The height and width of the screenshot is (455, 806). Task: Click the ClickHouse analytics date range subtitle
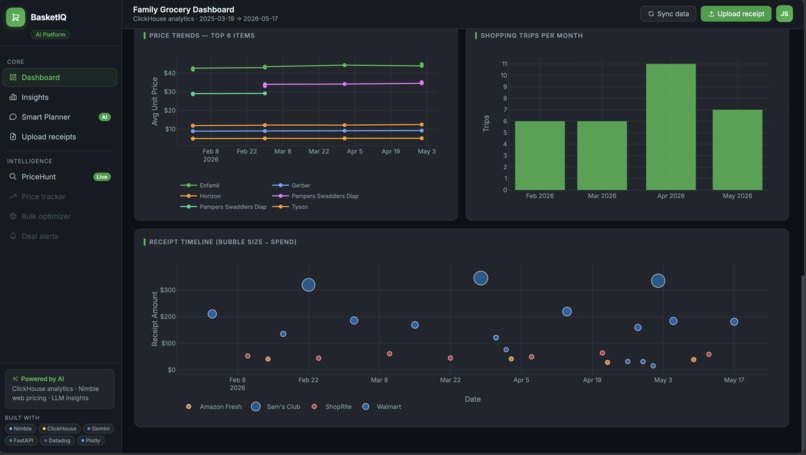205,19
